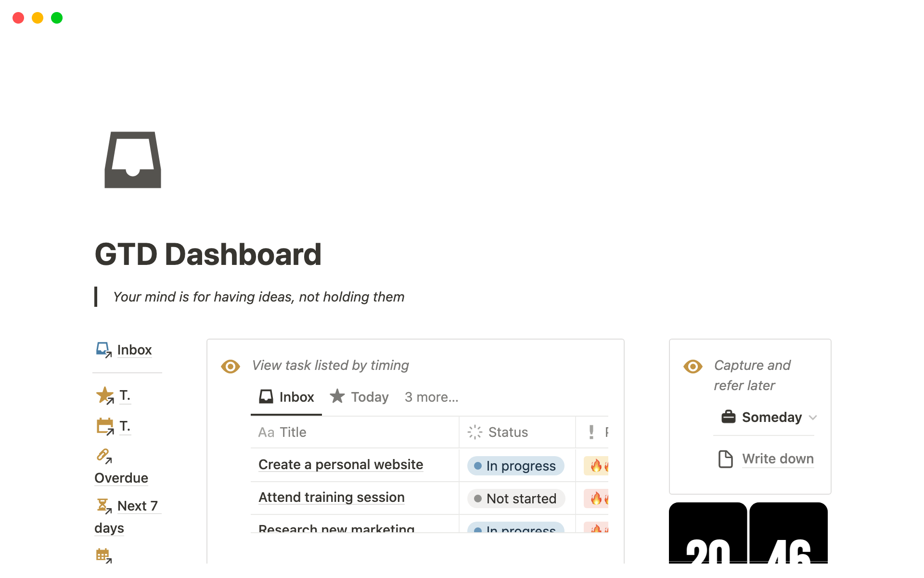
Task: Click the hourglass Next 7 days icon
Action: [x=103, y=505]
